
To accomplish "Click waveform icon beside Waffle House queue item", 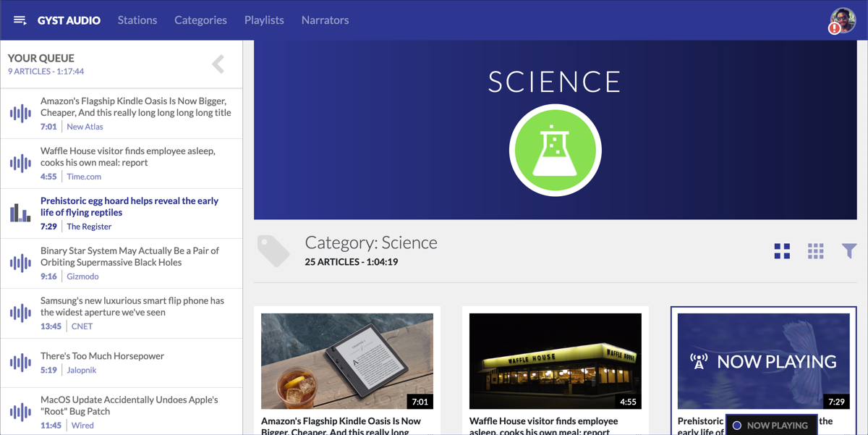I will (x=20, y=164).
